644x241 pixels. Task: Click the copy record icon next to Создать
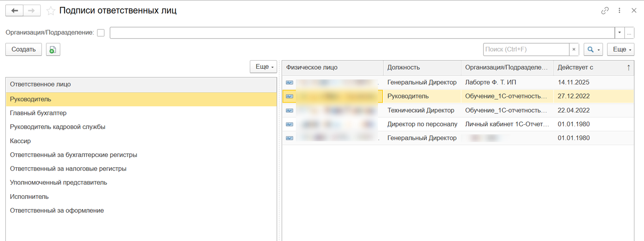(53, 49)
